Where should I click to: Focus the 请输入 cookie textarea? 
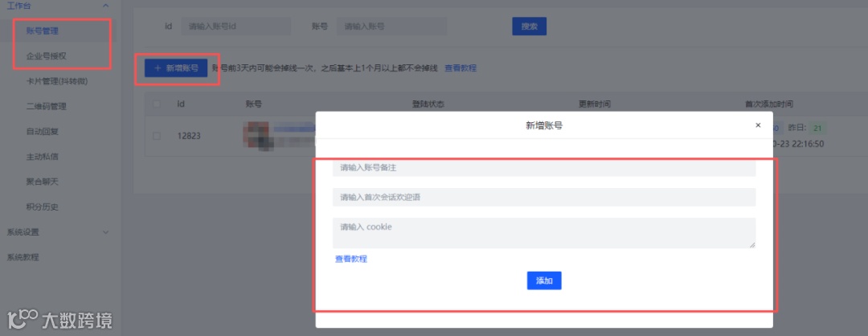click(x=544, y=233)
